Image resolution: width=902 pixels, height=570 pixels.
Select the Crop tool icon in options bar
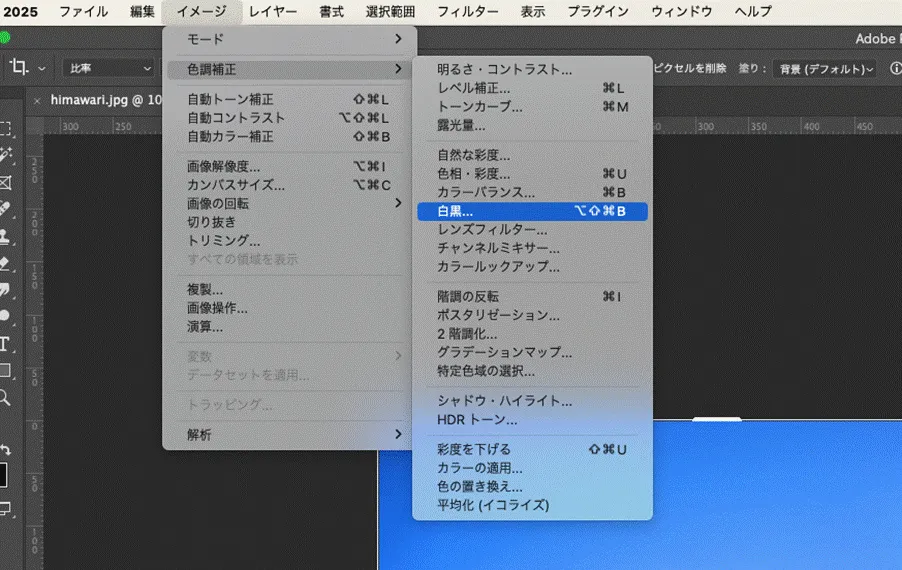click(x=19, y=67)
